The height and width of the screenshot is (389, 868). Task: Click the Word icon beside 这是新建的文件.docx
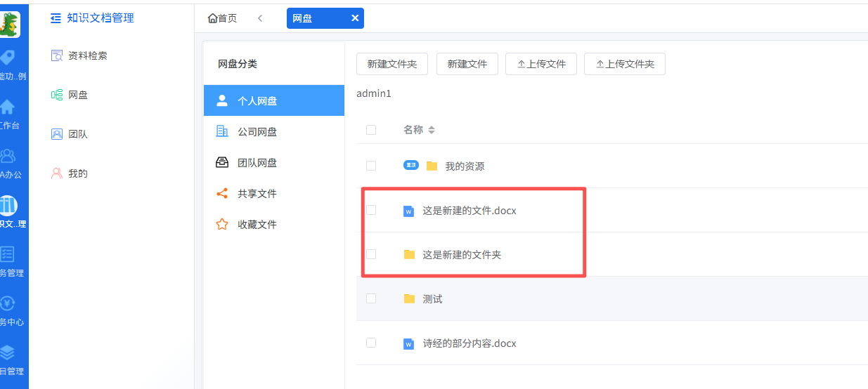408,211
